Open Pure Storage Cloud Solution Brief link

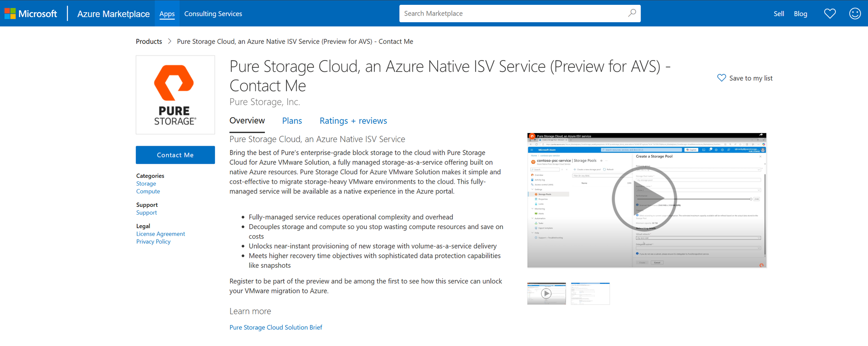click(276, 327)
